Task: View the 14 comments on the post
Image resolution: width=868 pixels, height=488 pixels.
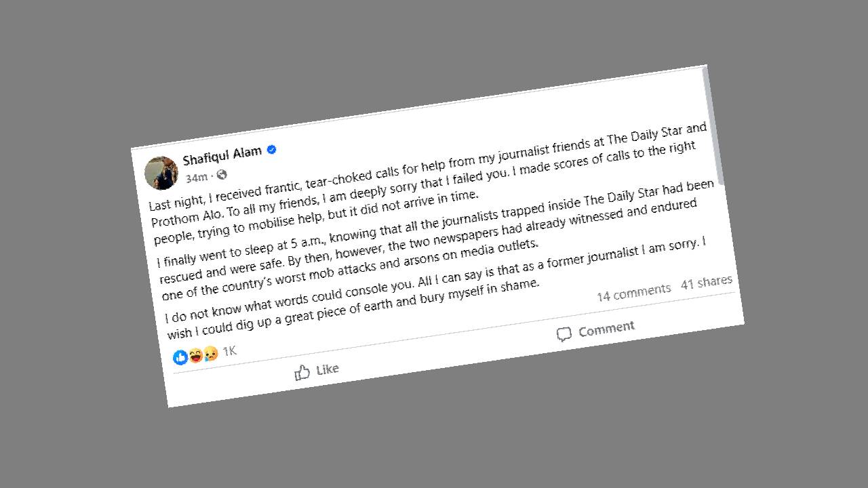Action: pos(633,290)
